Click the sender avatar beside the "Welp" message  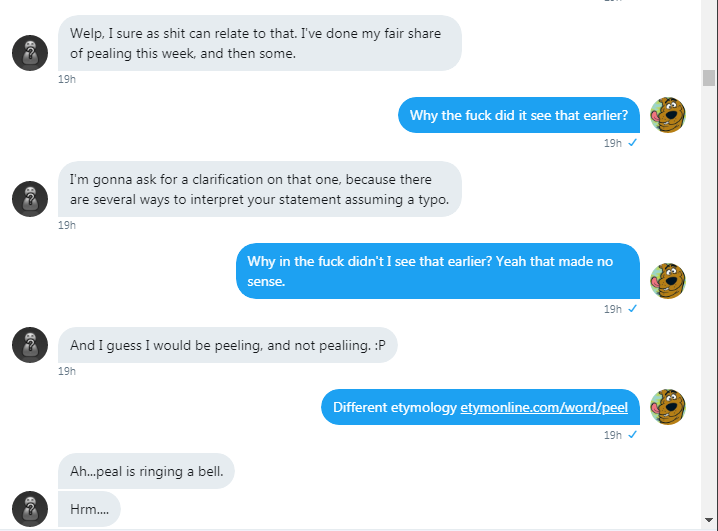tap(30, 53)
